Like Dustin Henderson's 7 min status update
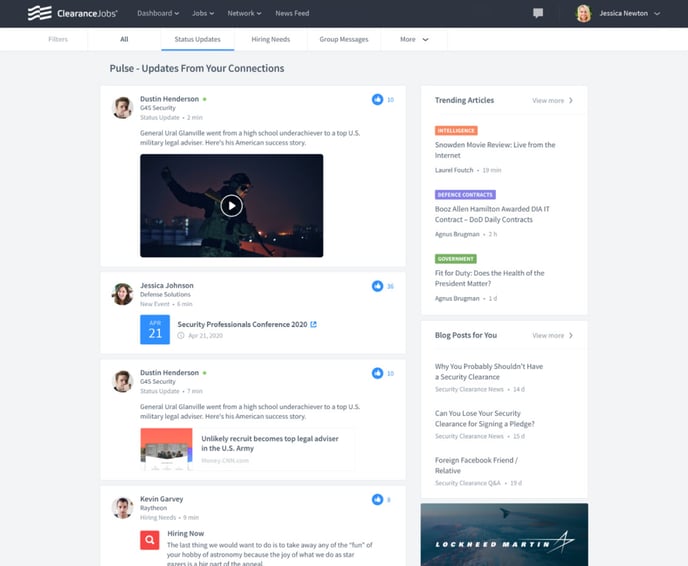Viewport: 688px width, 566px height. (377, 373)
